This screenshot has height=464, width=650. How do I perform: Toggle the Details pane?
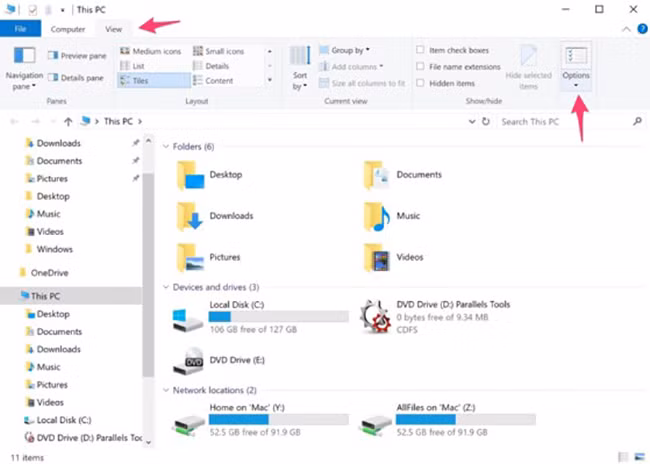click(76, 78)
